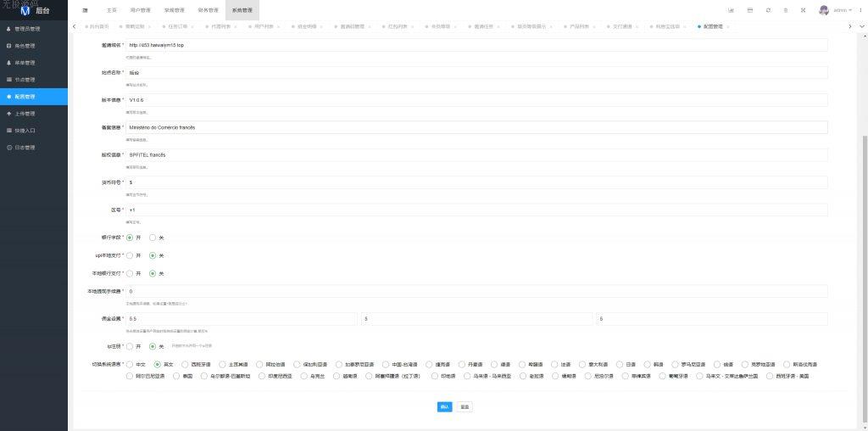Switch to the 支付通道 tab
Screen dimensions: 868x431
[x=622, y=26]
